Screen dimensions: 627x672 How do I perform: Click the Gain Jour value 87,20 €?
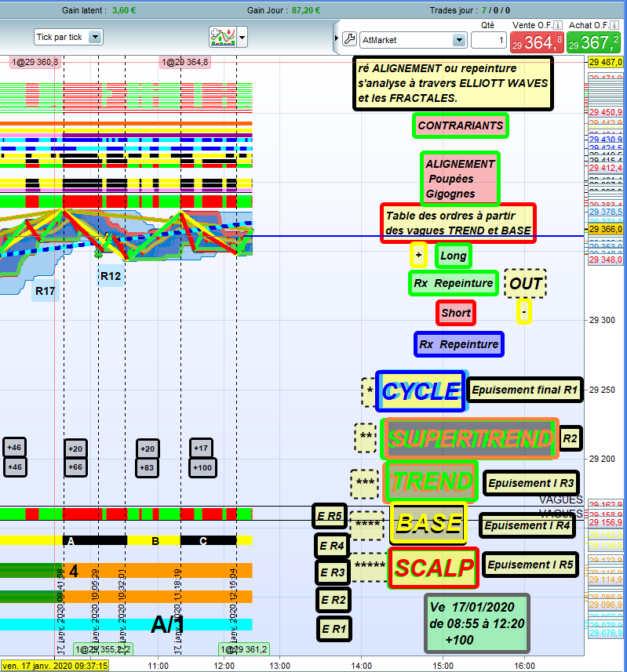306,10
